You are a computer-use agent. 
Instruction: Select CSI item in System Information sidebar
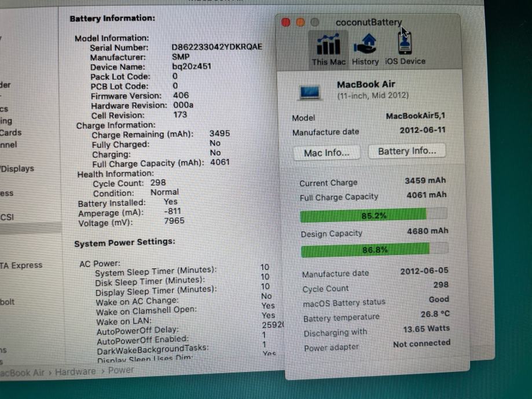click(x=7, y=217)
